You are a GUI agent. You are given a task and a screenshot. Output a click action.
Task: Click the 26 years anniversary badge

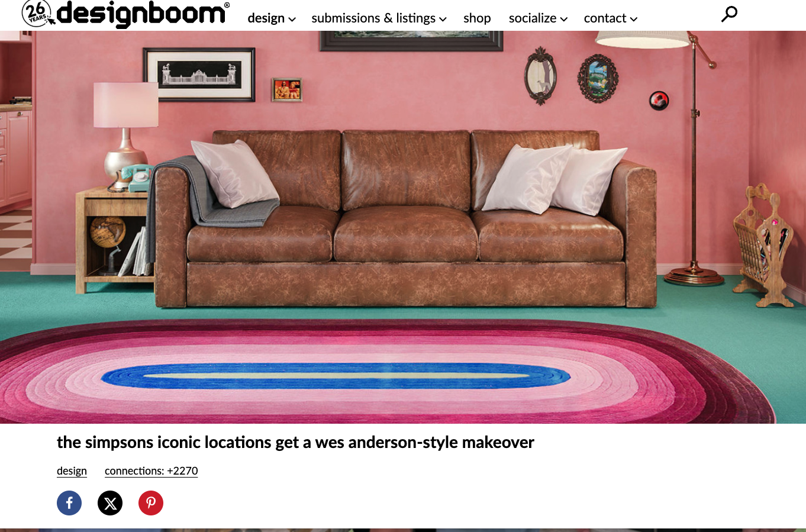pos(37,13)
